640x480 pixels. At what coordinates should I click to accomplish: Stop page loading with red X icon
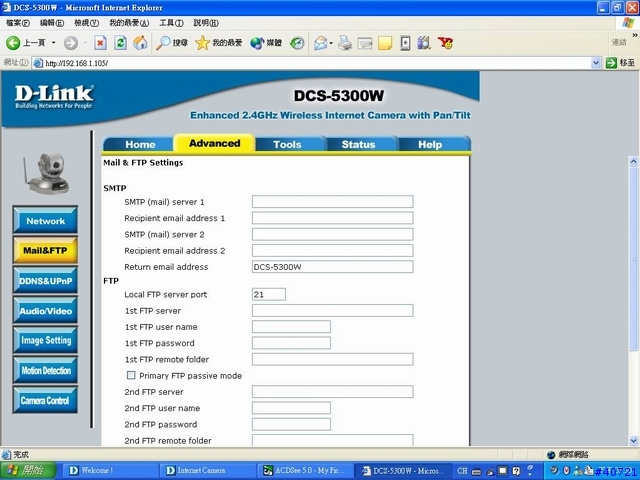tap(100, 42)
